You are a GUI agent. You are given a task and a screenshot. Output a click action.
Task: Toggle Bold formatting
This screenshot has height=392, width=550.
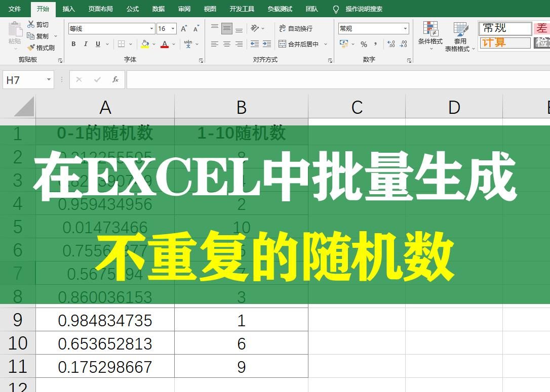pos(73,44)
